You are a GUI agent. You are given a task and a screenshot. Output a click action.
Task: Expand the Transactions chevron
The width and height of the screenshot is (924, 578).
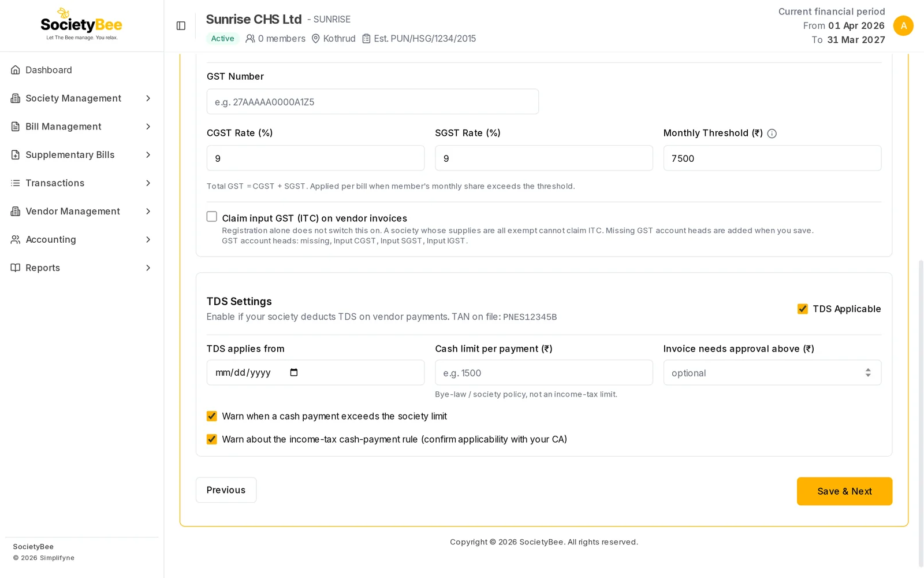click(148, 183)
